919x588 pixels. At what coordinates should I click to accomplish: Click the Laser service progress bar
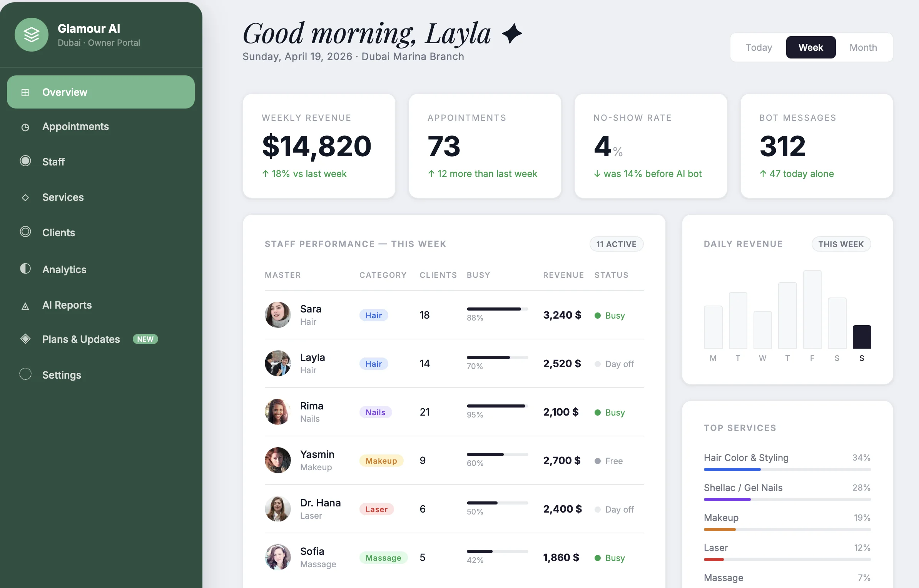click(787, 560)
